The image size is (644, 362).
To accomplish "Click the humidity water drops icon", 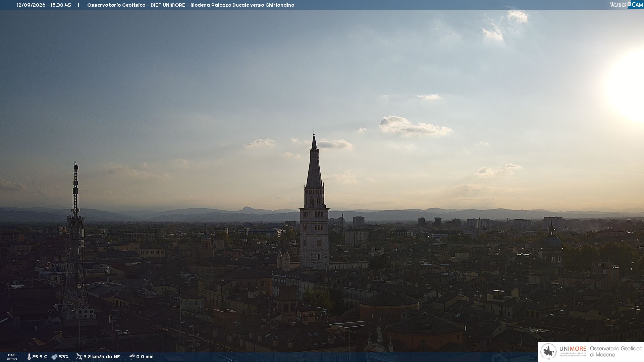I will (x=54, y=357).
